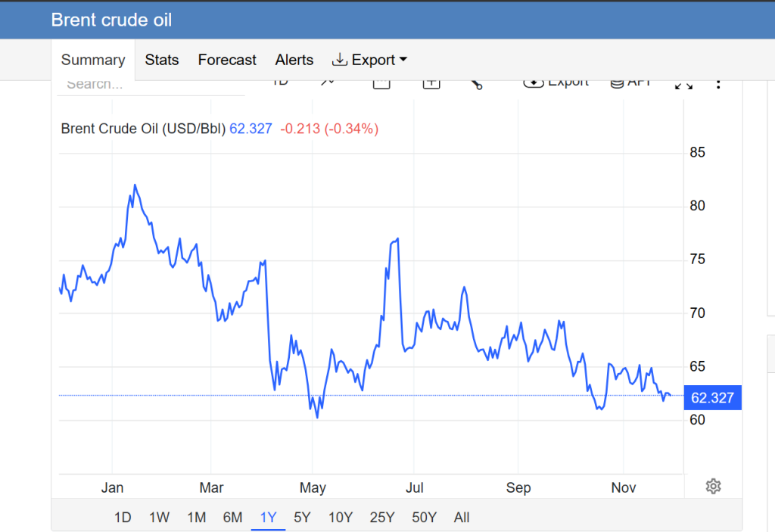Expand chart to fullscreen with arrows icon
Viewport: 775px width, 532px height.
tap(683, 85)
